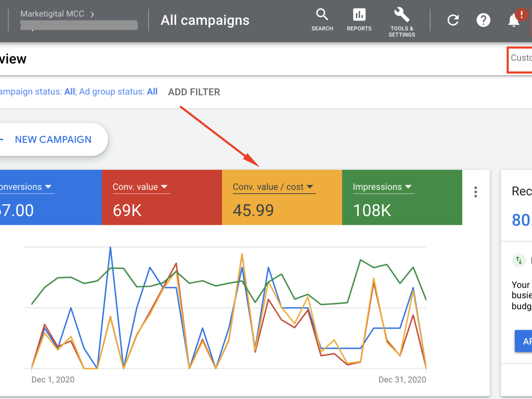Image resolution: width=532 pixels, height=399 pixels.
Task: Open the Help question mark icon
Action: 483,20
